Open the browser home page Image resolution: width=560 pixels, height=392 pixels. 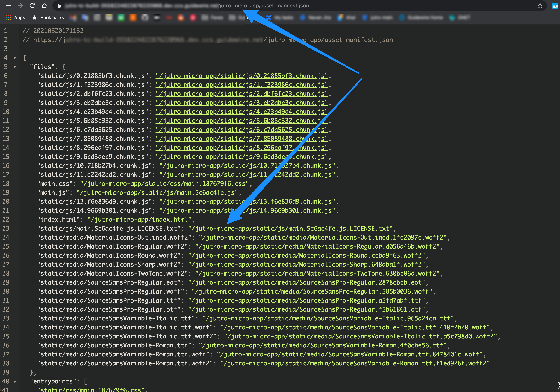tap(44, 6)
